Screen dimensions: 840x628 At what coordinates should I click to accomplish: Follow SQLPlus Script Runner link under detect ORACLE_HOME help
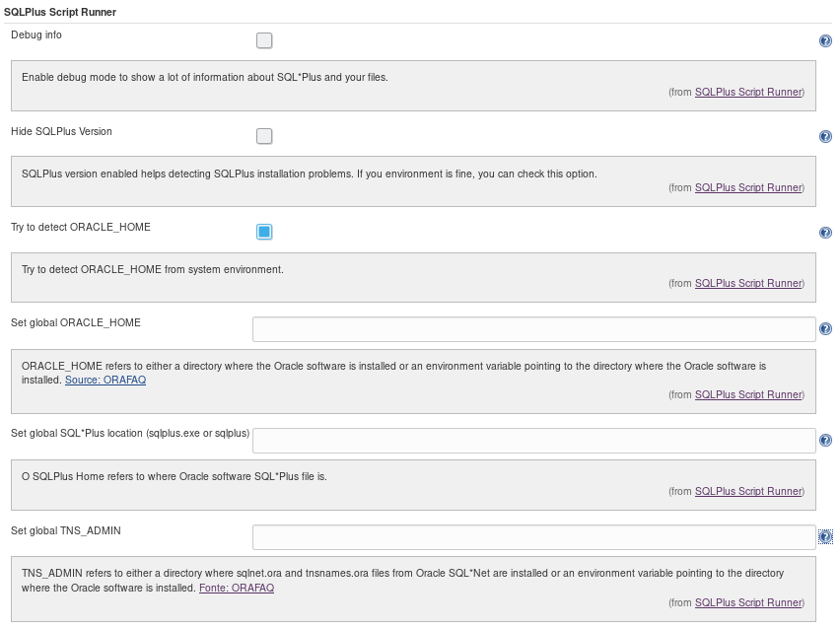[748, 284]
